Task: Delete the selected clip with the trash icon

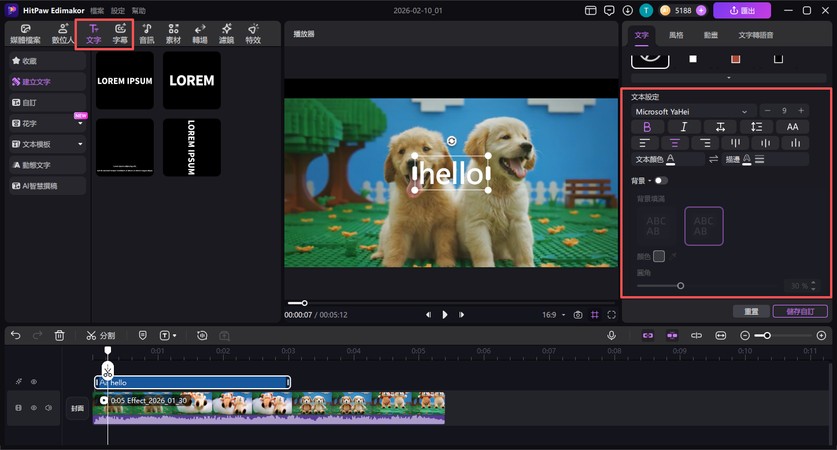Action: (x=60, y=335)
